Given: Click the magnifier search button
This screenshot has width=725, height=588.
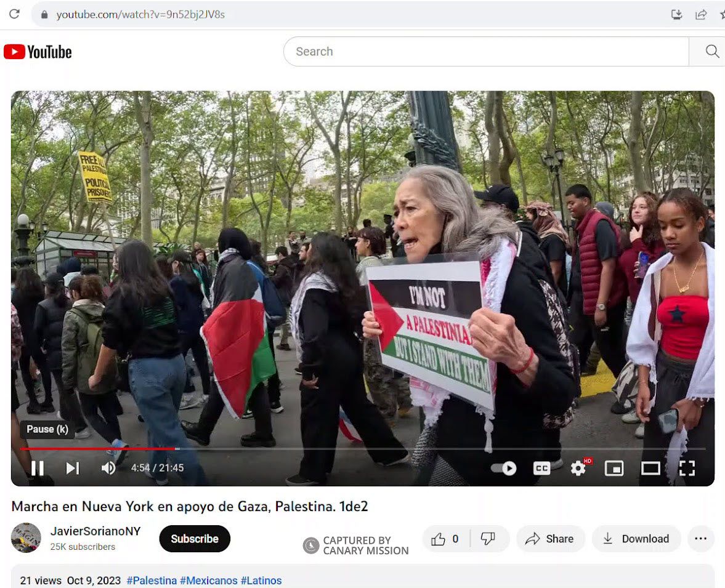Looking at the screenshot, I should pyautogui.click(x=711, y=52).
